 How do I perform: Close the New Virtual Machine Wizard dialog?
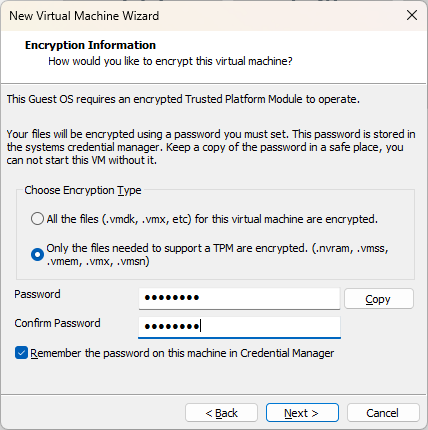pyautogui.click(x=412, y=15)
